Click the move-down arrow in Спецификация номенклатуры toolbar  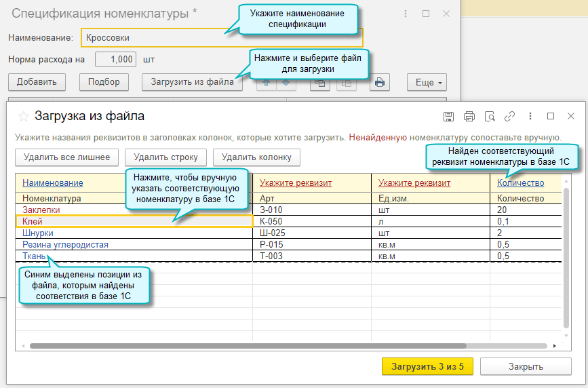click(286, 82)
